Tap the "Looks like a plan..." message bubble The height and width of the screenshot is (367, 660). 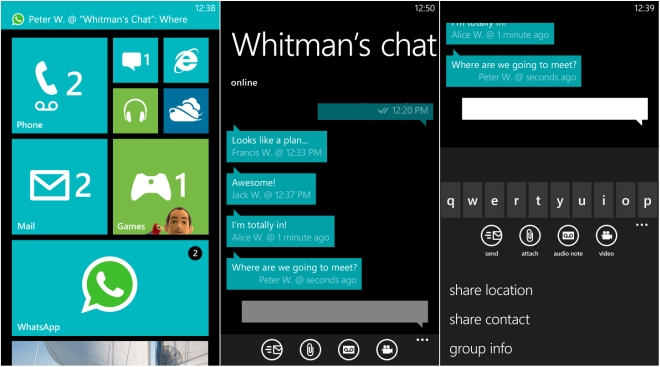click(277, 146)
